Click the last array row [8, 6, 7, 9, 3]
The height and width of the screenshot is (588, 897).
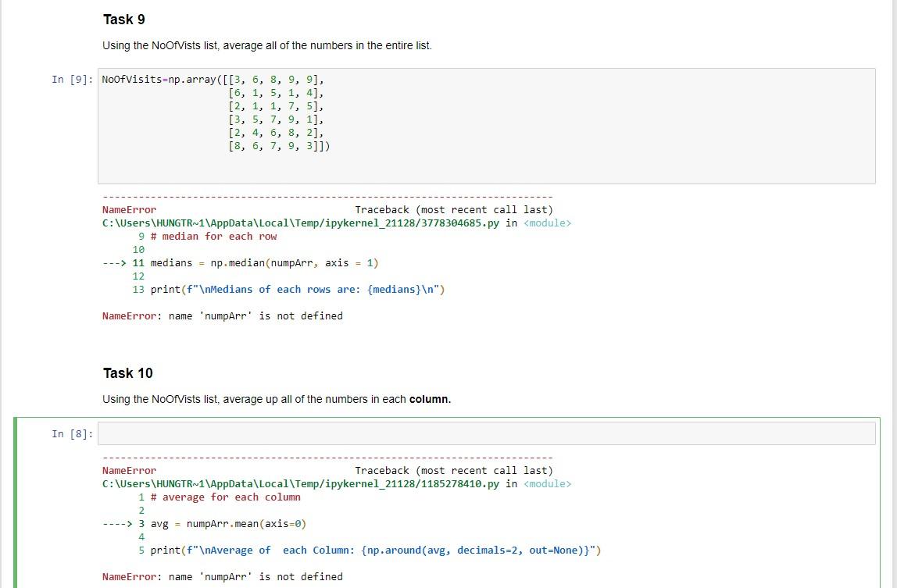point(279,146)
